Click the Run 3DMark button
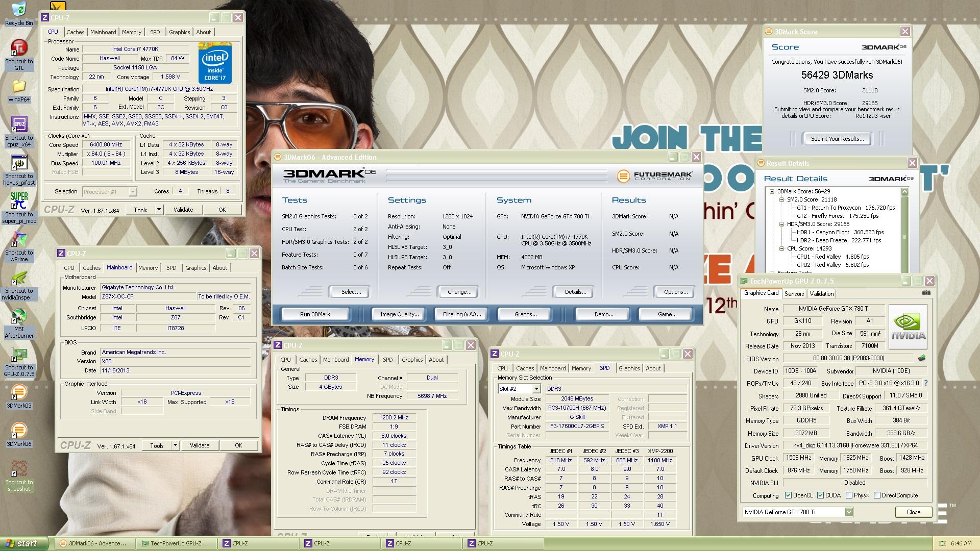 point(315,314)
